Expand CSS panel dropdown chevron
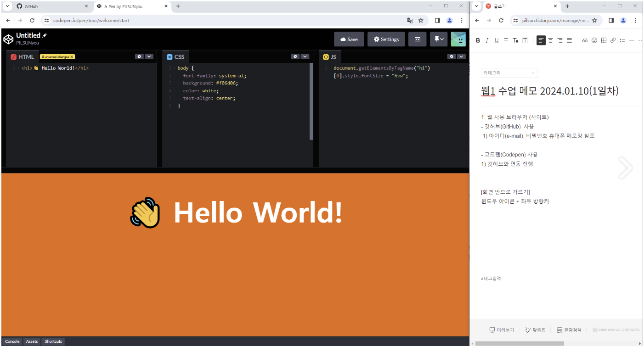Viewport: 644px width, 346px height. pos(305,56)
